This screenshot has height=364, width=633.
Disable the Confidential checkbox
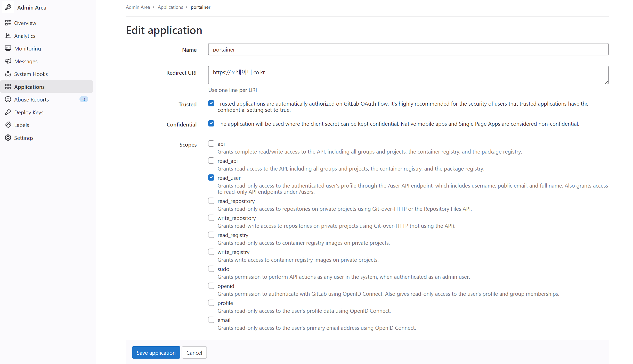(211, 124)
